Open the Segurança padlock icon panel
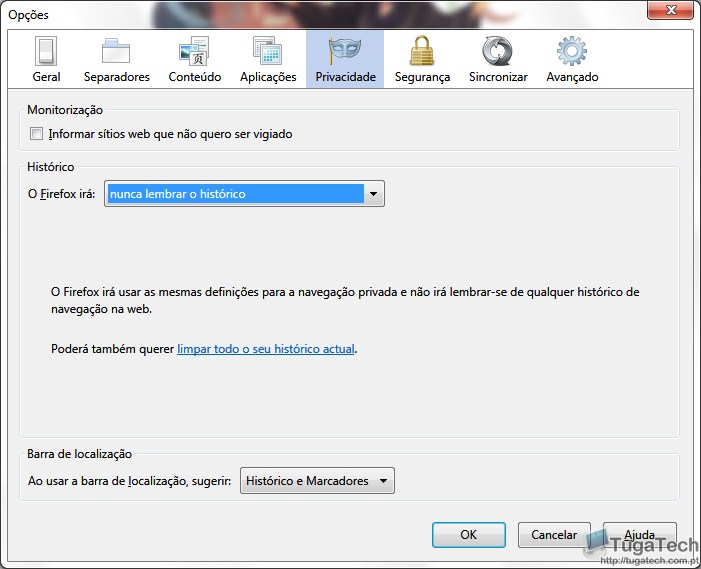701x569 pixels. click(422, 59)
